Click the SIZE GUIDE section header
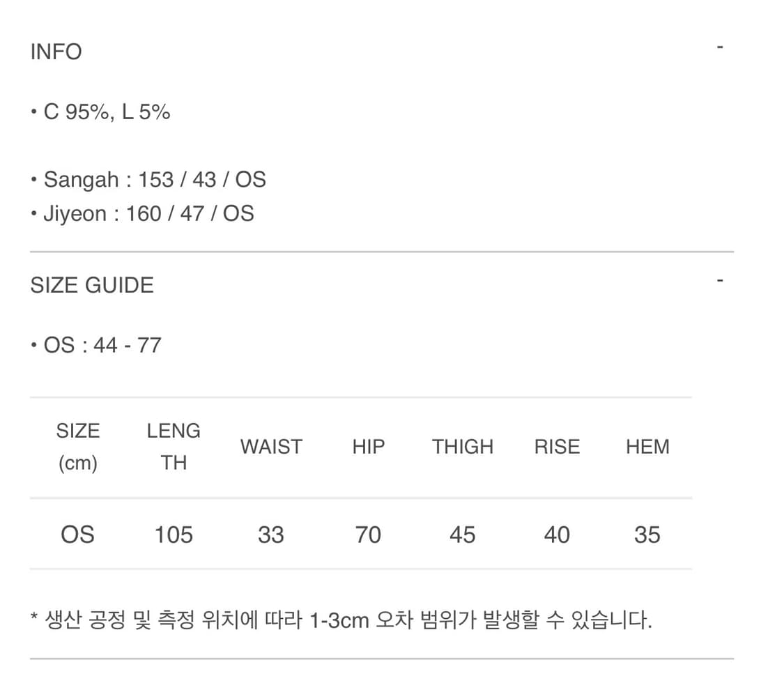The width and height of the screenshot is (784, 683). pyautogui.click(x=91, y=284)
